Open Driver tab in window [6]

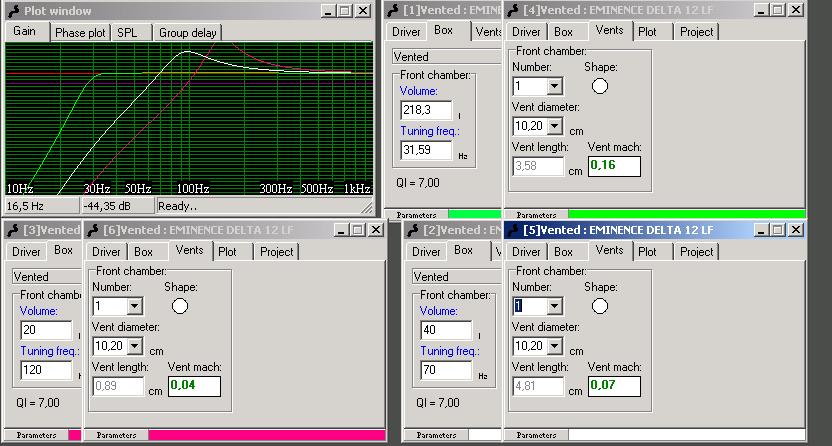point(106,252)
